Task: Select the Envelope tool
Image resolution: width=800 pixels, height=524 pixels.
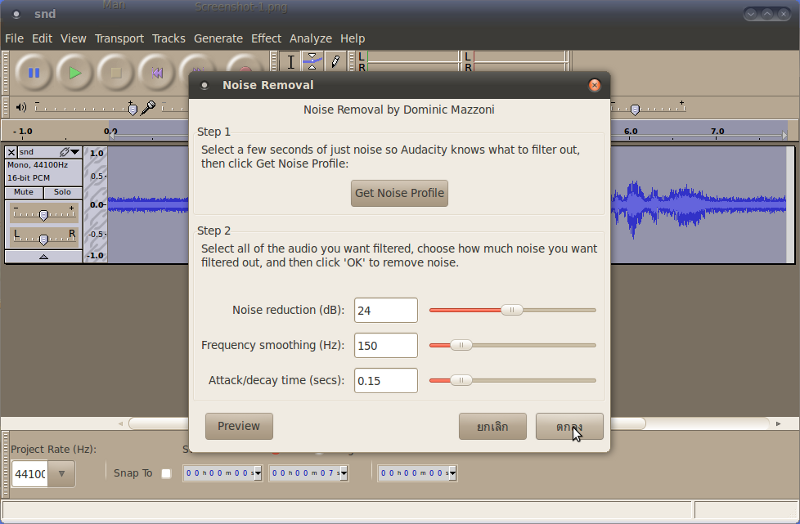Action: coord(312,62)
